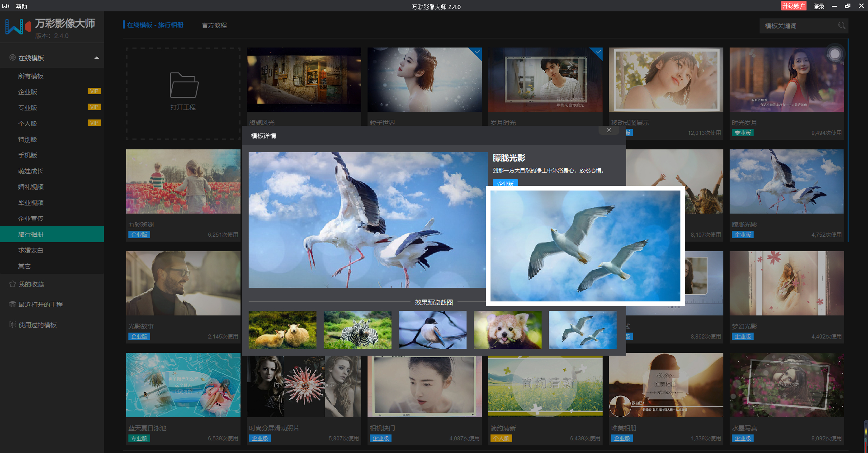Click the VIP badge beside sidebar 企业版
Image resolution: width=868 pixels, height=453 pixels.
[94, 91]
